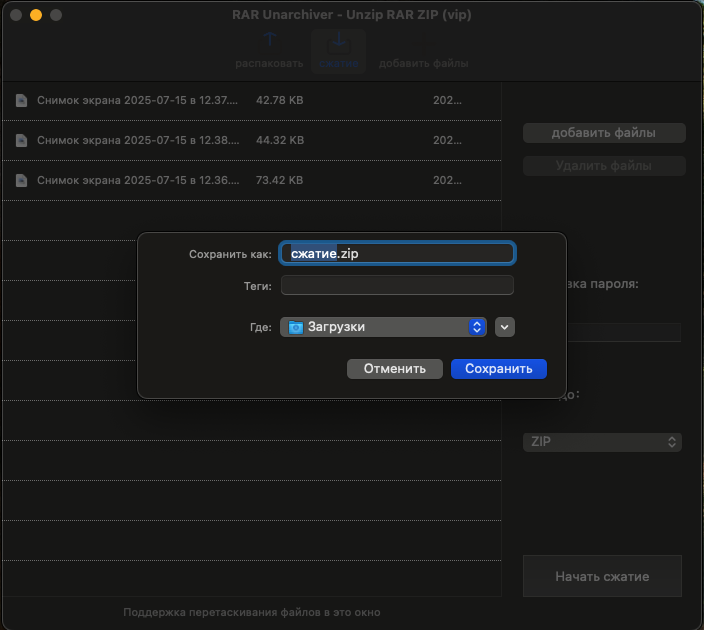Screen dimensions: 704x630
Task: Click file icon of 12.37 screenshot
Action: click(x=21, y=100)
